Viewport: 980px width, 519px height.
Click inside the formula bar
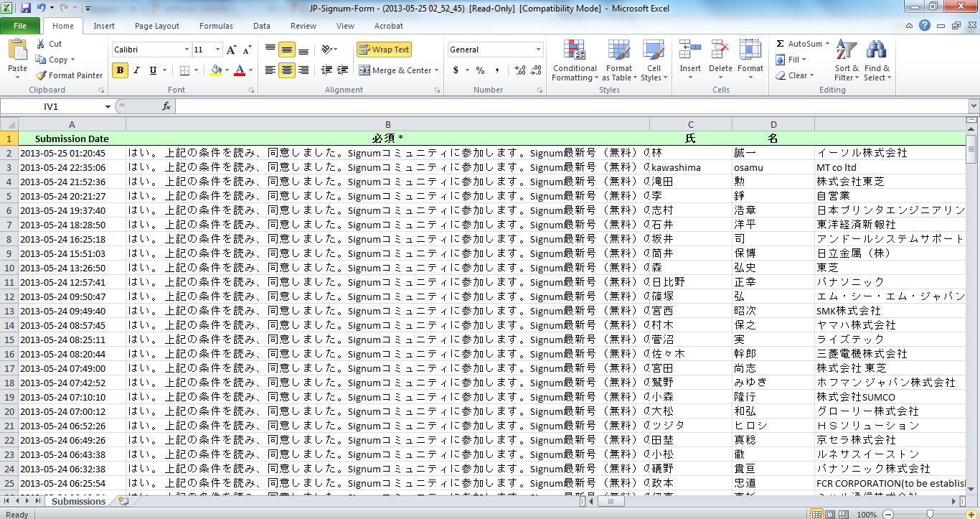click(x=570, y=106)
